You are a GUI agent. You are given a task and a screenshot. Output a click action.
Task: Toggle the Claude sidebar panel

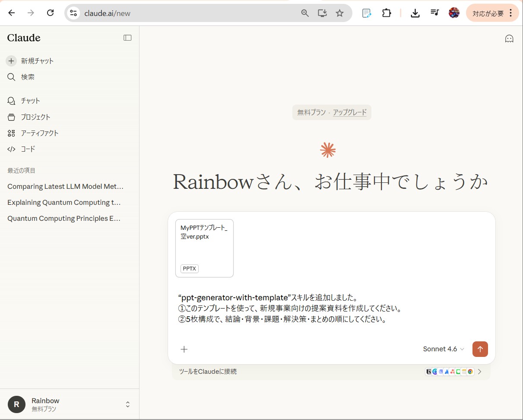pos(127,38)
